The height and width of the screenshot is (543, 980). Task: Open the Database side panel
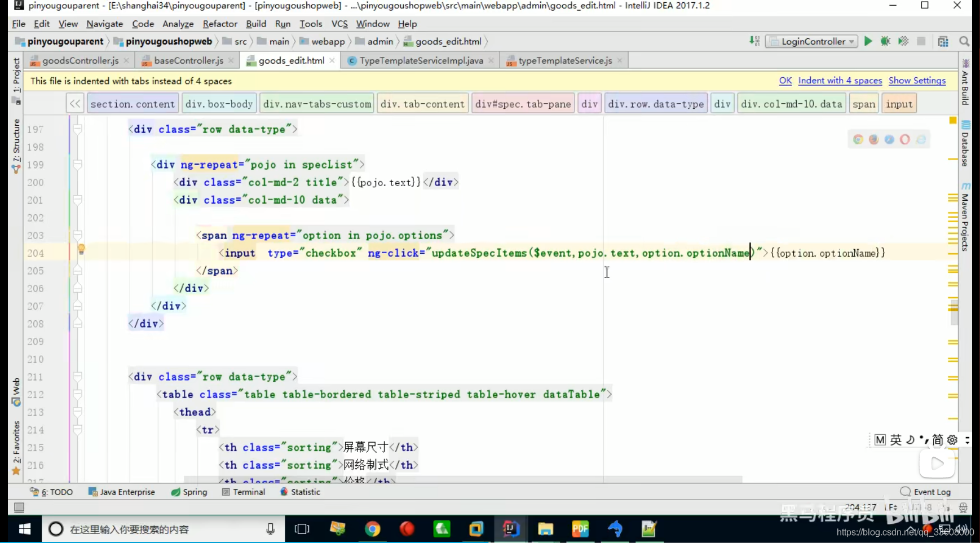click(965, 144)
